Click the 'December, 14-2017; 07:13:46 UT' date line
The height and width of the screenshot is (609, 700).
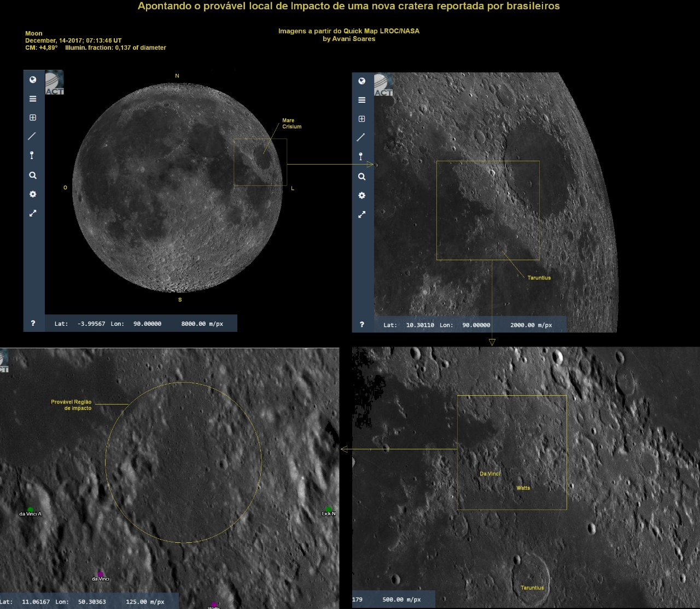[73, 40]
